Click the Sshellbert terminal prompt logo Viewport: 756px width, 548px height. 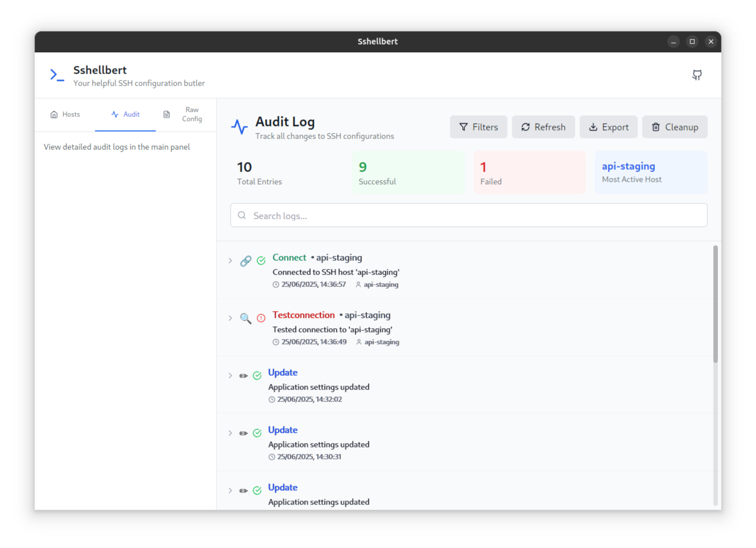[x=57, y=75]
